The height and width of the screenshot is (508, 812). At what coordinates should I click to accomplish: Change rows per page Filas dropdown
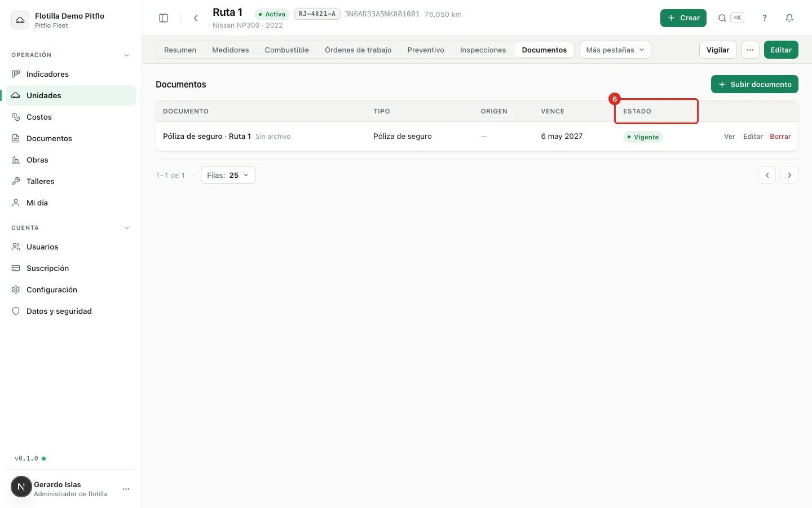coord(228,175)
